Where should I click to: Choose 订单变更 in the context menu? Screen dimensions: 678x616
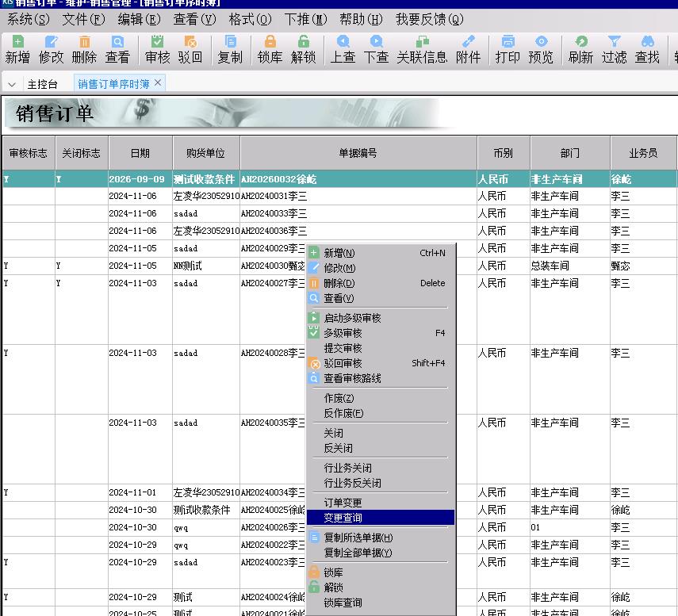(x=381, y=503)
